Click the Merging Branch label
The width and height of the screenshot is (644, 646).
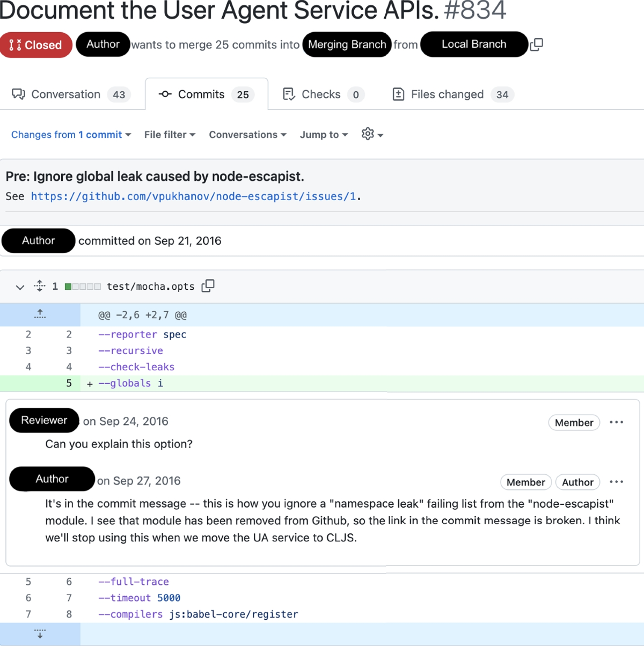point(347,45)
